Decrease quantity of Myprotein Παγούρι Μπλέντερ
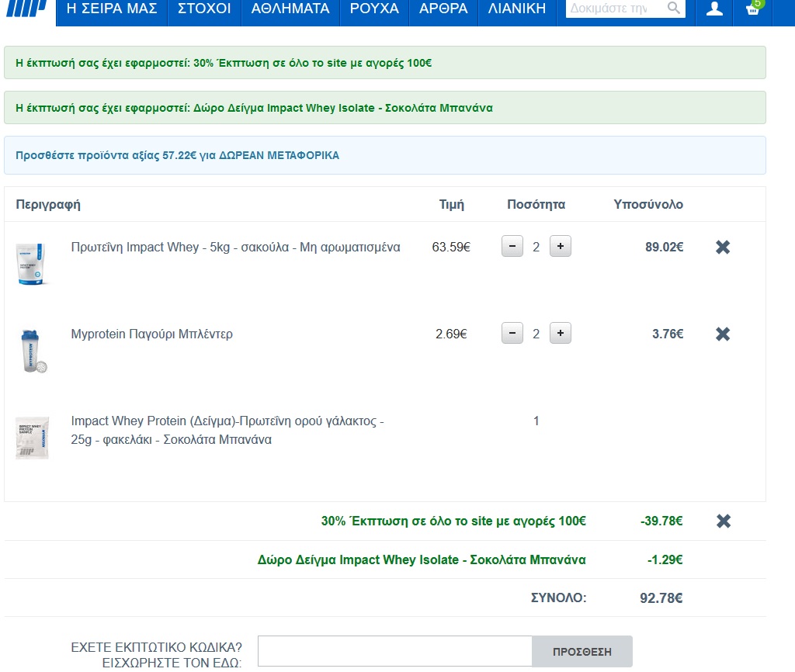The height and width of the screenshot is (672, 795). (x=512, y=333)
